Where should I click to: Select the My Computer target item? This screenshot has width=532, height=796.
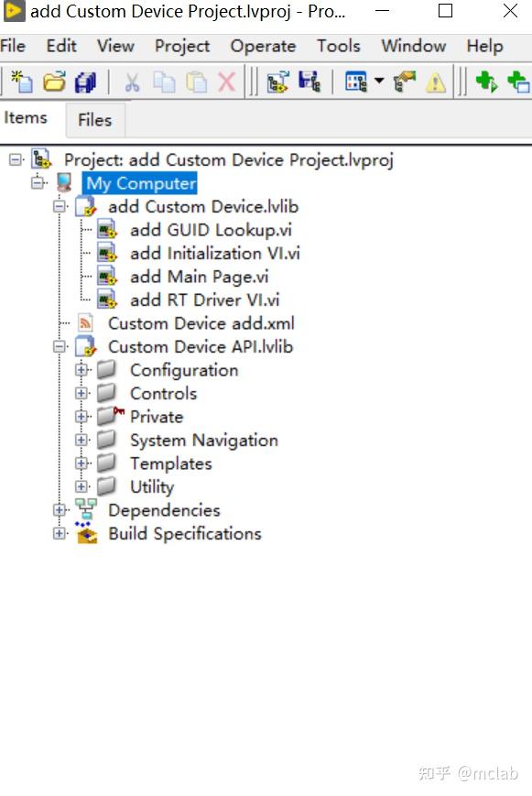click(x=139, y=183)
